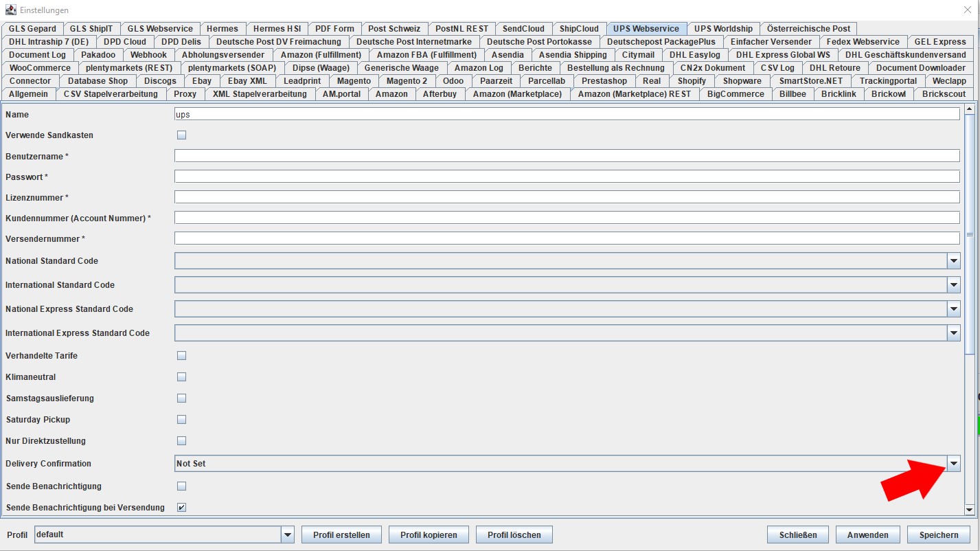Switch to CSV Log tab

[777, 68]
